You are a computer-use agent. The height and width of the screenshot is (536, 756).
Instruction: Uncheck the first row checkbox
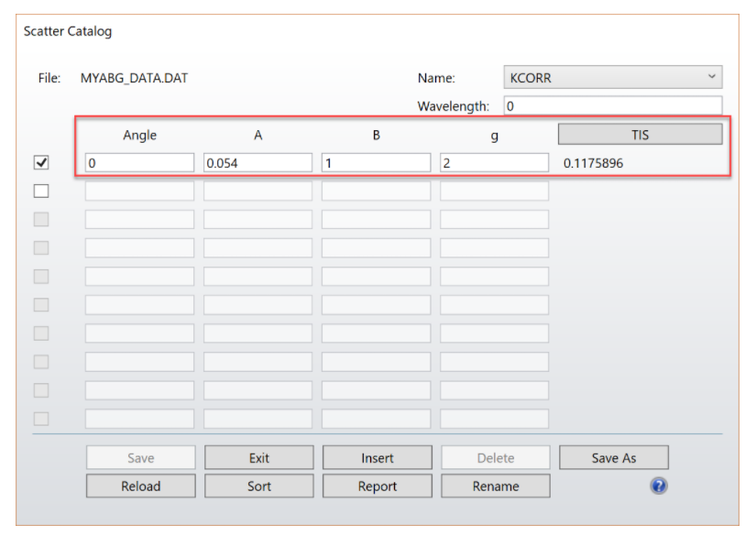point(40,163)
